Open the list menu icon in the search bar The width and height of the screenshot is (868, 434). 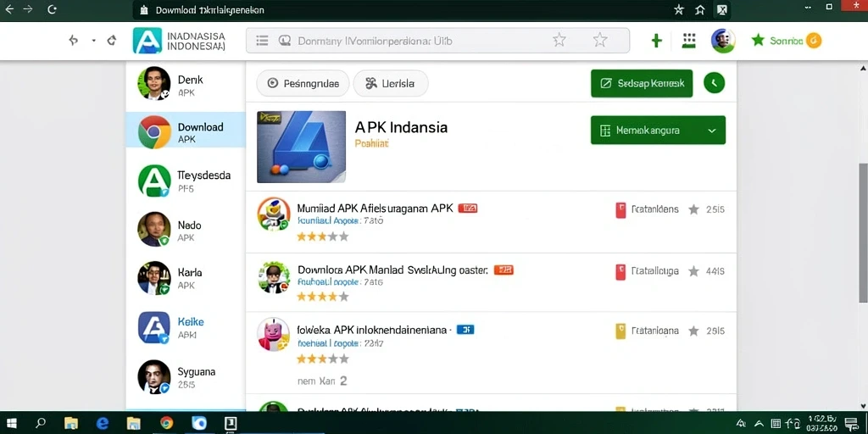pyautogui.click(x=263, y=41)
